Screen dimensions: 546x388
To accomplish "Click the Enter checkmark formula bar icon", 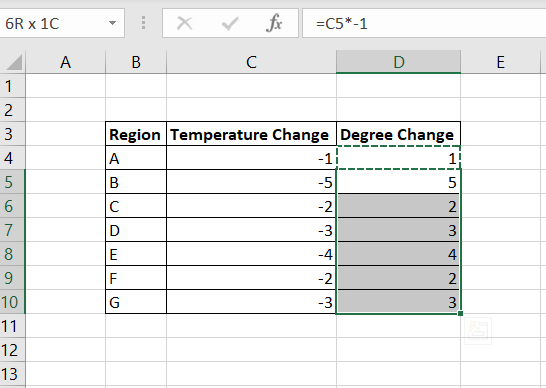I will pyautogui.click(x=230, y=24).
